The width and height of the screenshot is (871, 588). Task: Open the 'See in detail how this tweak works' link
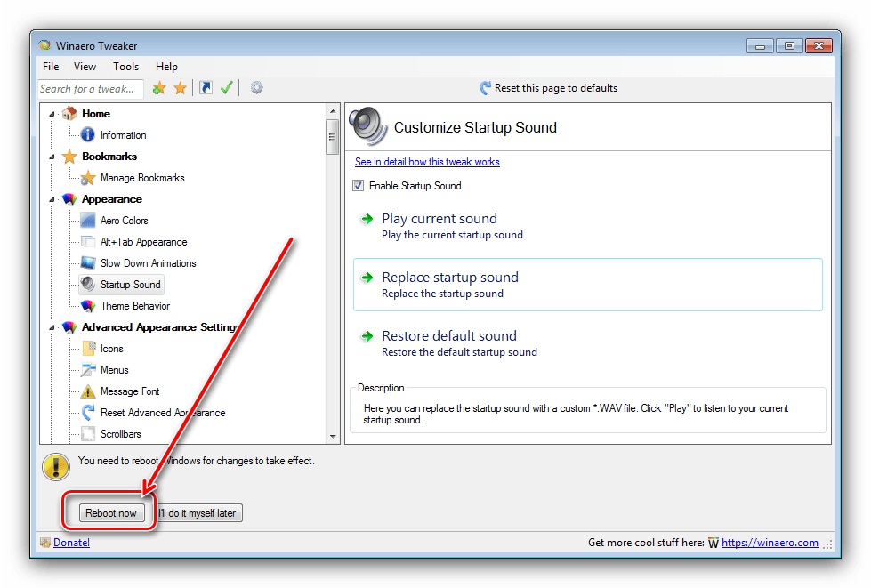[x=427, y=162]
